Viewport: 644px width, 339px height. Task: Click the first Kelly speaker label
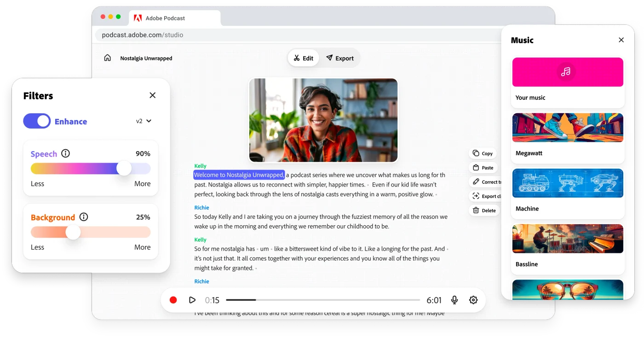point(200,166)
